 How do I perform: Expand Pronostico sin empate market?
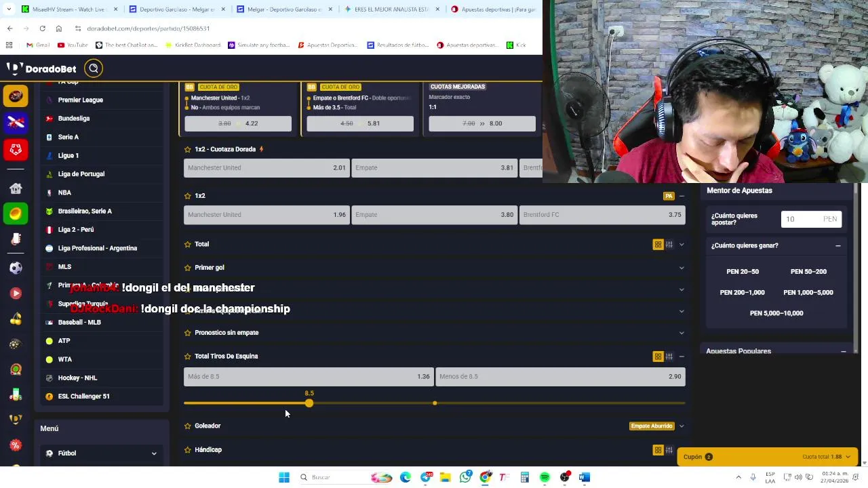click(x=682, y=333)
